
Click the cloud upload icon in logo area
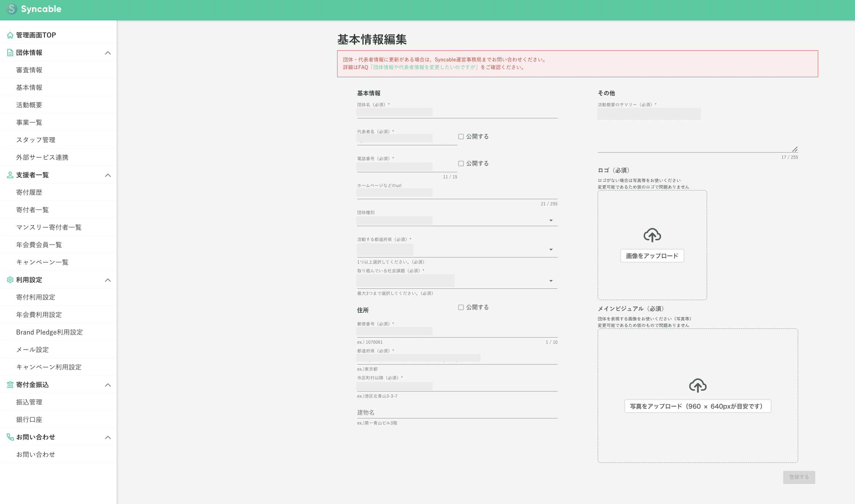click(652, 235)
